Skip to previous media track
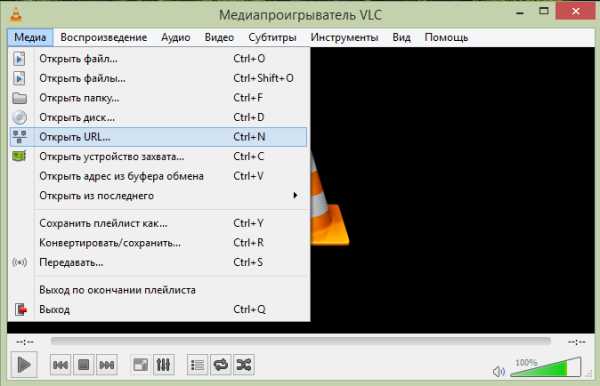 (60, 365)
